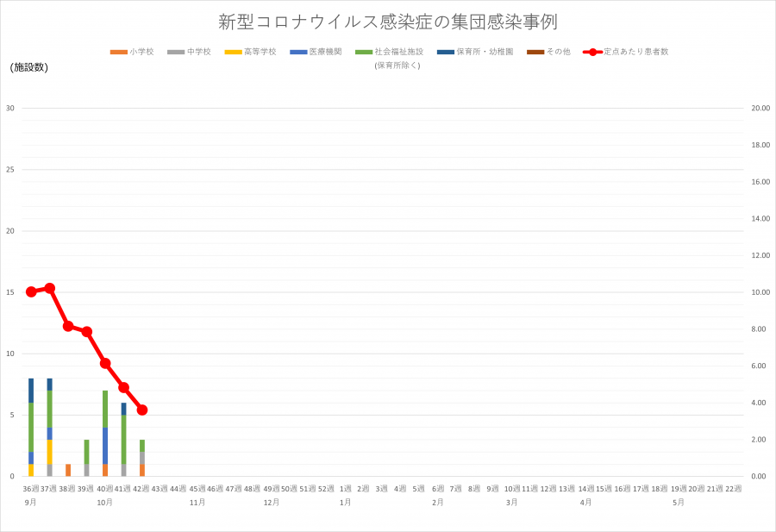Click the blue segment of the 40週 bar
776x532 pixels.
pyautogui.click(x=105, y=445)
